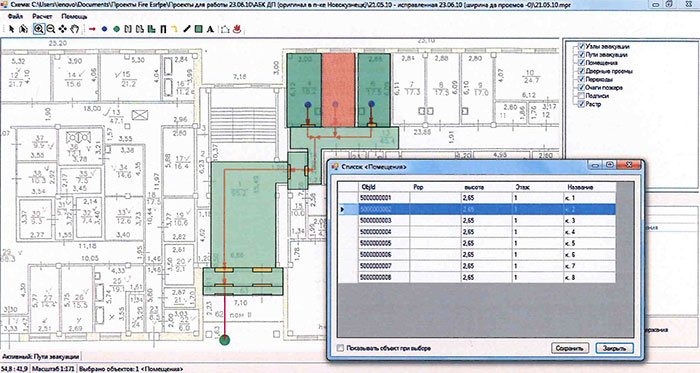700x373 pixels.
Task: Pick the hand pan tool
Action: click(75, 29)
